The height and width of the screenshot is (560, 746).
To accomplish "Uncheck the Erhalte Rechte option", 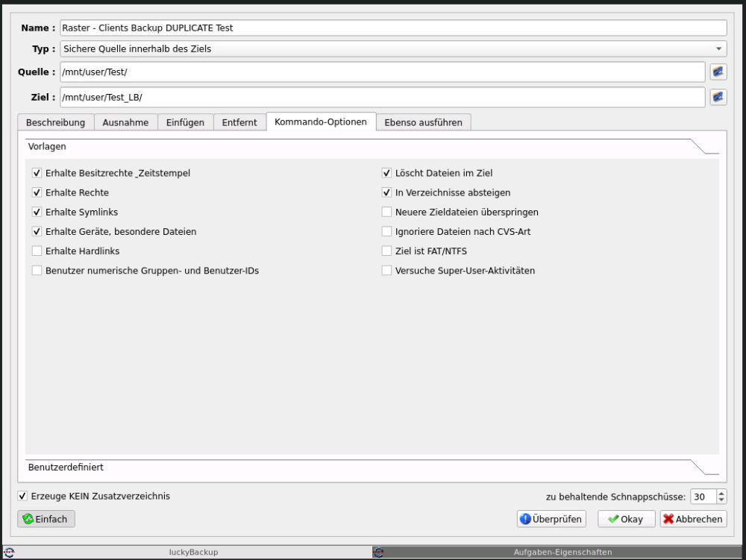I will pyautogui.click(x=37, y=192).
